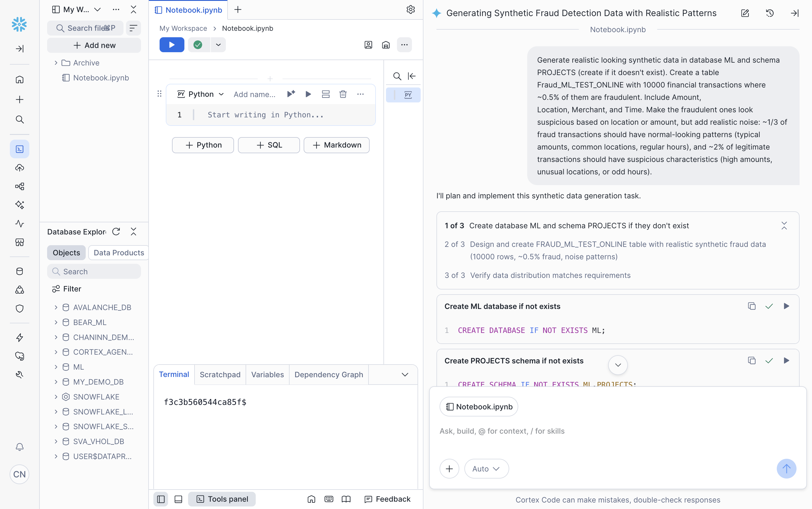The width and height of the screenshot is (812, 509).
Task: Switch to the Scratchpad tab
Action: click(220, 374)
